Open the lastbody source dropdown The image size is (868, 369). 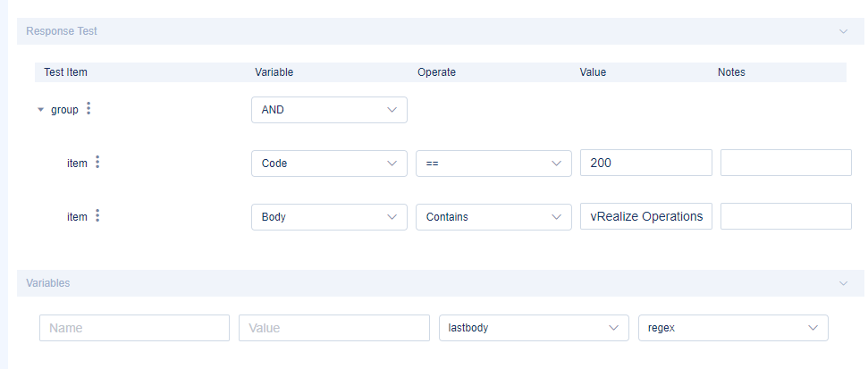[x=533, y=328]
